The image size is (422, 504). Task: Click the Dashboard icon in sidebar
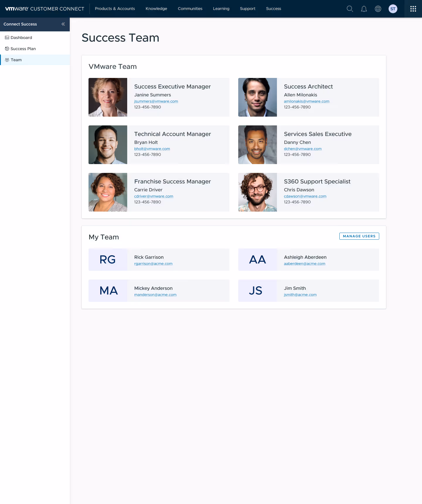tap(7, 38)
